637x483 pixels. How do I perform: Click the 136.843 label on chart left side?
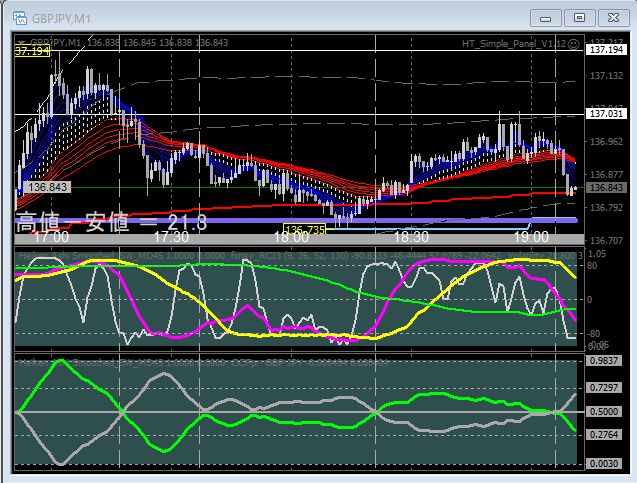[x=48, y=187]
